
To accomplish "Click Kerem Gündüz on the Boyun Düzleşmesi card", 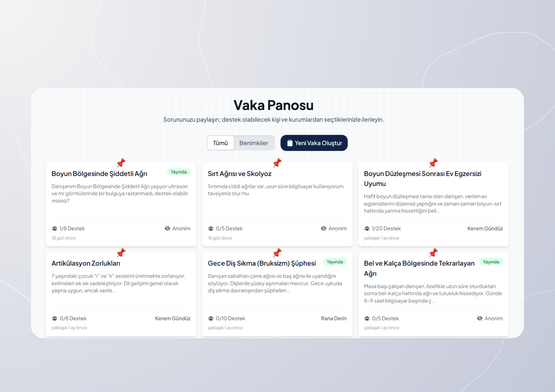I will coord(485,228).
